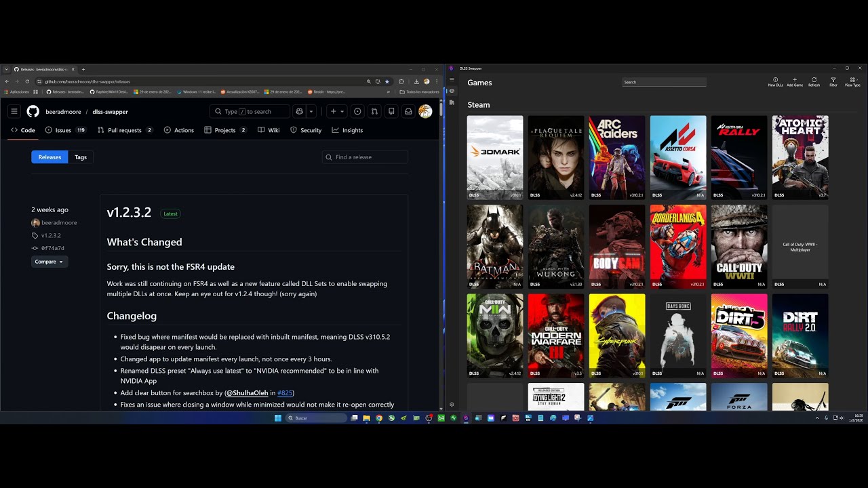Open the Insights tab
This screenshot has height=488, width=868.
pyautogui.click(x=348, y=130)
